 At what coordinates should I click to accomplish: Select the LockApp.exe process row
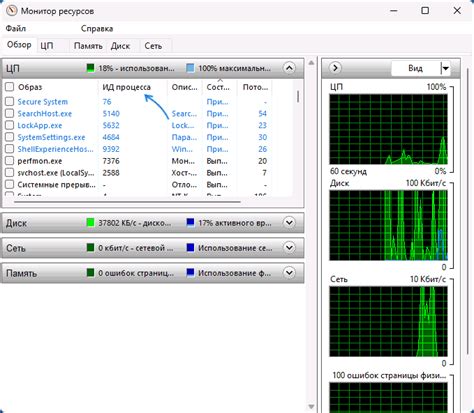137,125
